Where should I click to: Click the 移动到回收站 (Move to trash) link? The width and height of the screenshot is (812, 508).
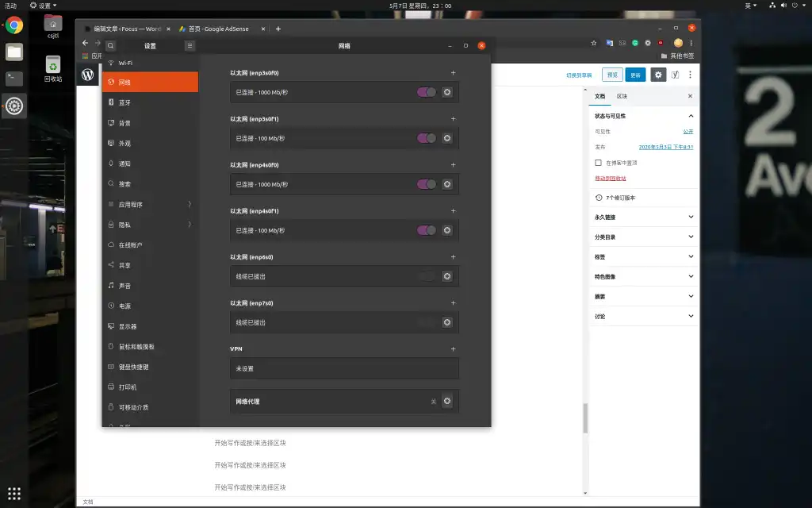coord(615,178)
